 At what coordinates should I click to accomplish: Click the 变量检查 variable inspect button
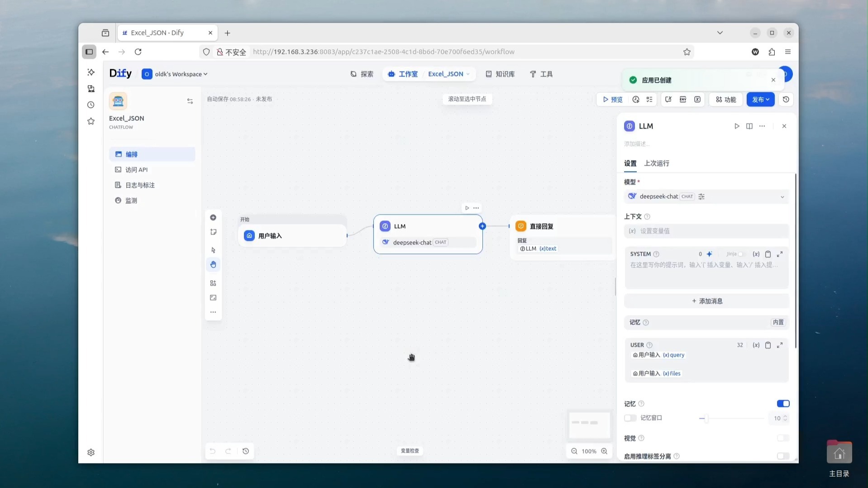pos(410,451)
